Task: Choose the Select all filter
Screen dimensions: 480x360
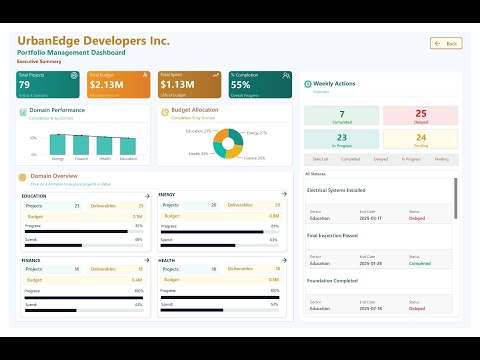Action: 320,159
